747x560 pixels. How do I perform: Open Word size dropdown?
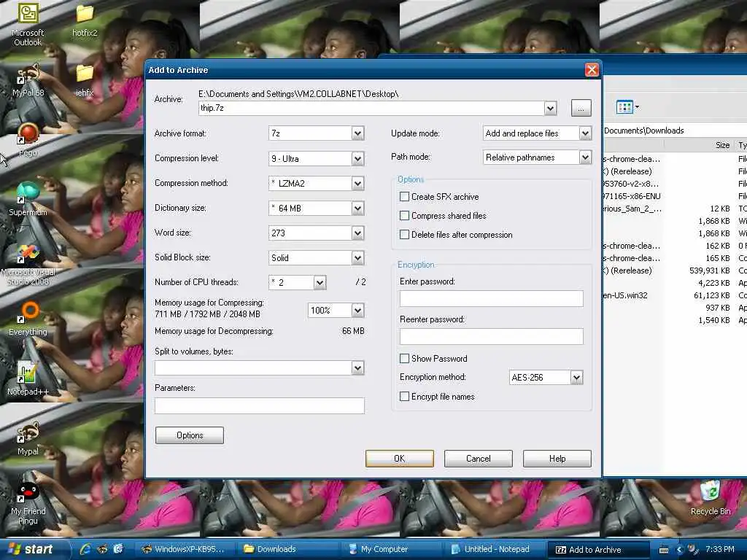357,233
